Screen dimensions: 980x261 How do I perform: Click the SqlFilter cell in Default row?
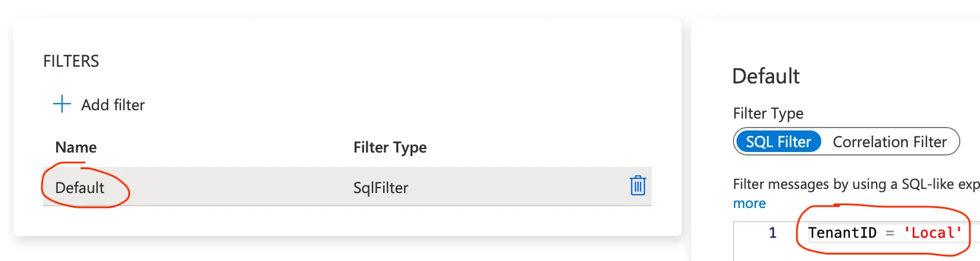pos(381,188)
